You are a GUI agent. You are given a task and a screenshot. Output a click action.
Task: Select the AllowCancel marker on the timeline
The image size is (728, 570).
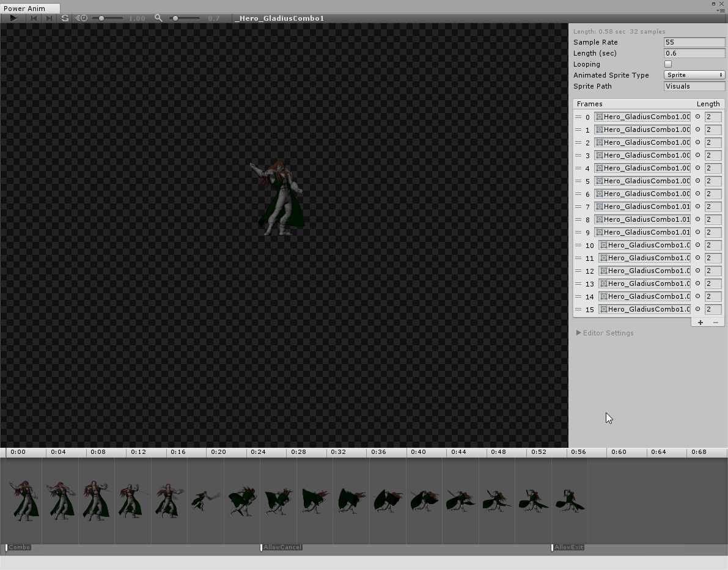coord(281,547)
